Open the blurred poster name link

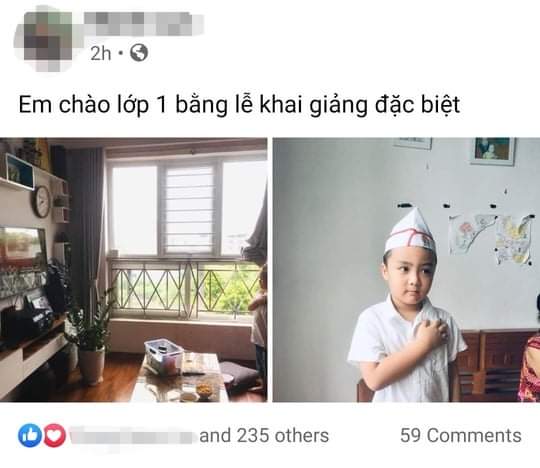point(144,24)
